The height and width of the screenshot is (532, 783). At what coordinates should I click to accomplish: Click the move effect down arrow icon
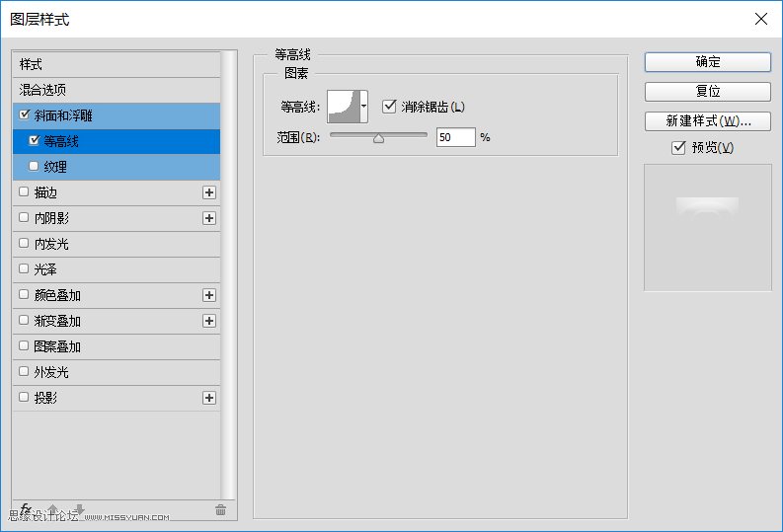pos(79,509)
